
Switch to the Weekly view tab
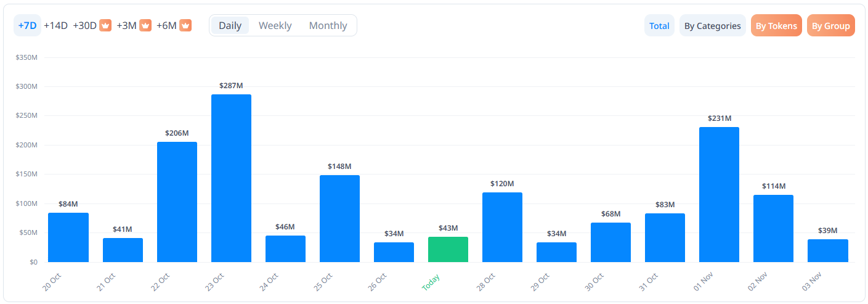tap(275, 26)
